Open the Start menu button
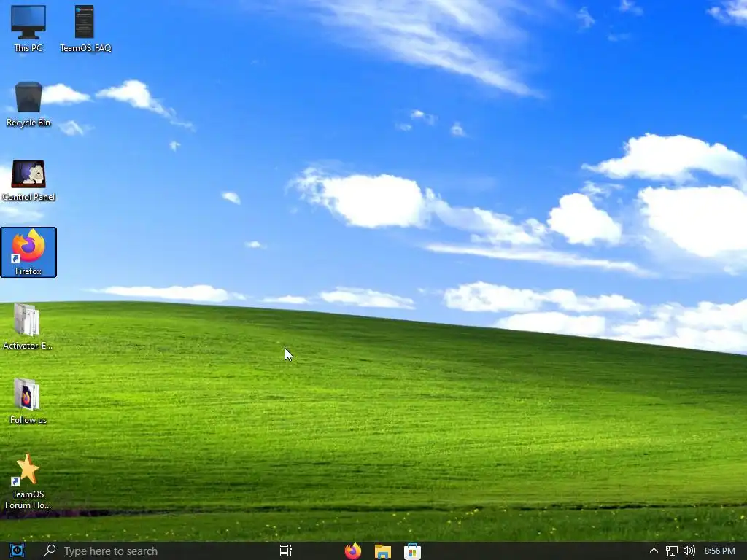 coord(18,551)
